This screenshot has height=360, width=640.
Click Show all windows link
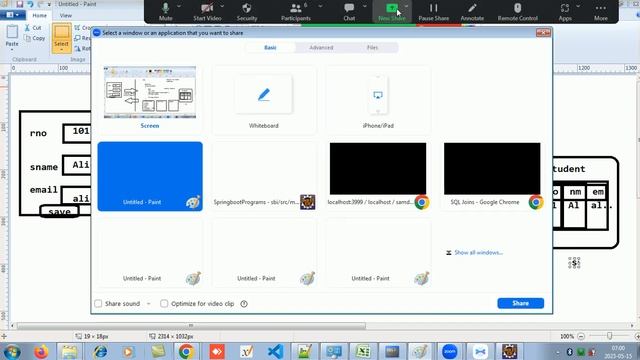(x=478, y=253)
